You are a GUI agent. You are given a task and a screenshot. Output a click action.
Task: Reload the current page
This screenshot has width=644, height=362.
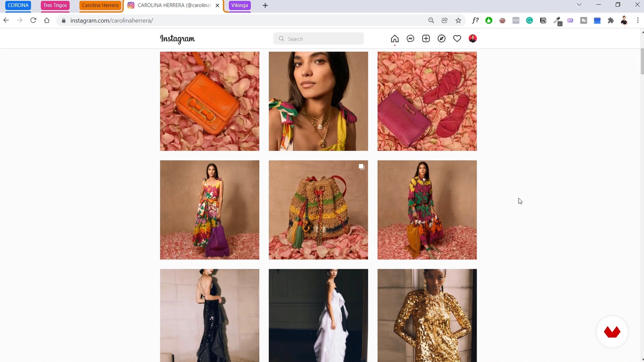[x=33, y=20]
